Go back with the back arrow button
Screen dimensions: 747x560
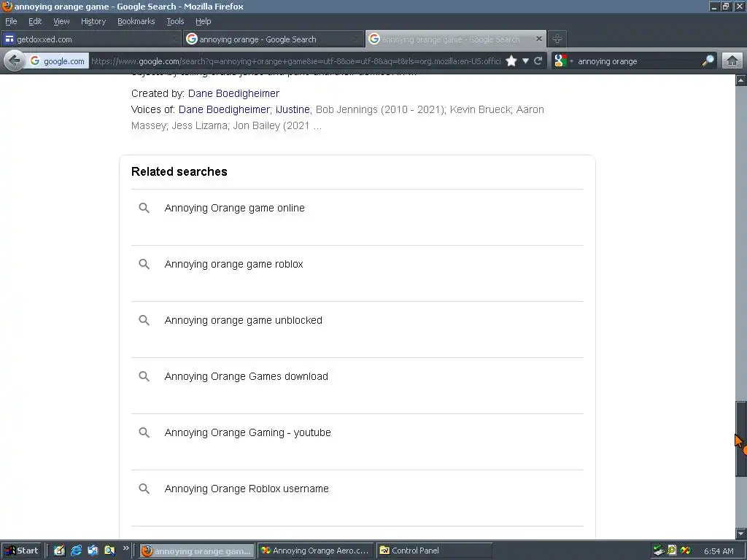pyautogui.click(x=15, y=61)
